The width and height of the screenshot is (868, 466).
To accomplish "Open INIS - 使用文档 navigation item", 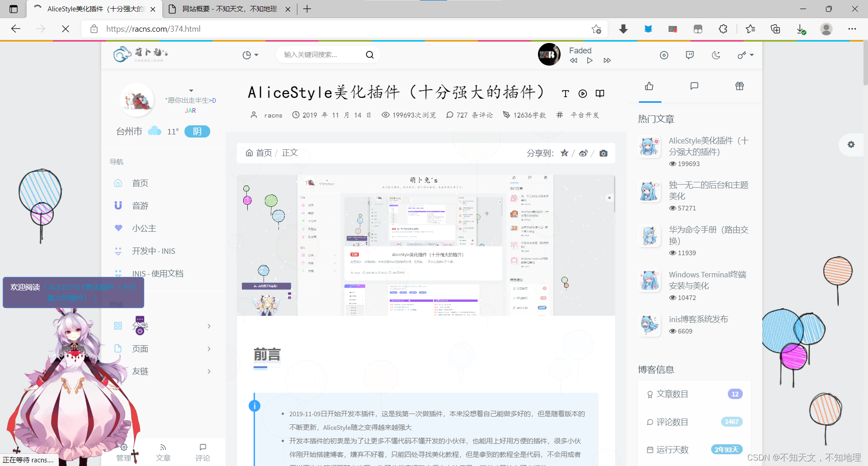I will click(x=157, y=274).
